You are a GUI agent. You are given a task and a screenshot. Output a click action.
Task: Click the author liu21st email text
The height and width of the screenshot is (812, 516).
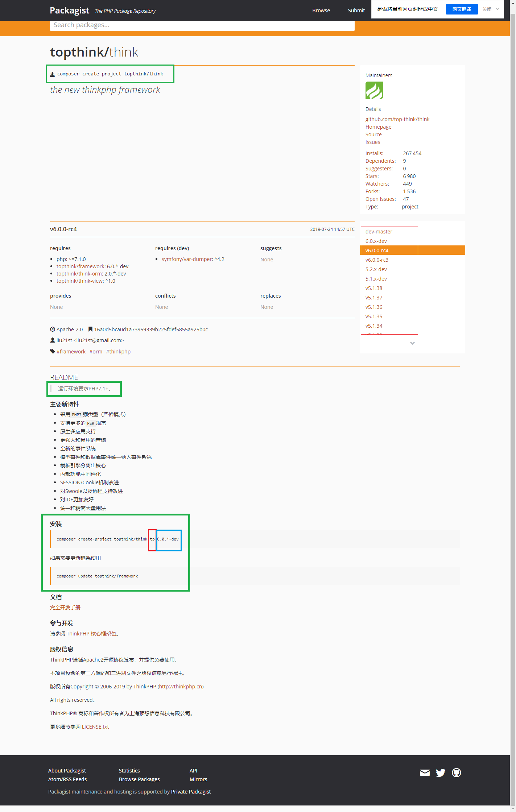(x=90, y=340)
